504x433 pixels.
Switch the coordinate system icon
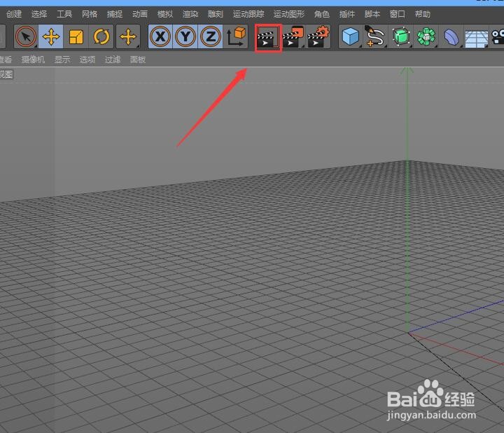coord(236,36)
